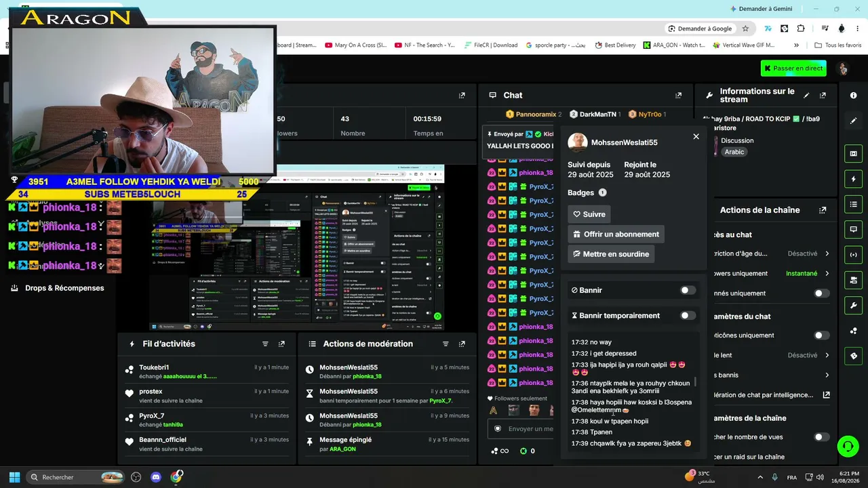Open the browser extensions puzzle icon

801,28
